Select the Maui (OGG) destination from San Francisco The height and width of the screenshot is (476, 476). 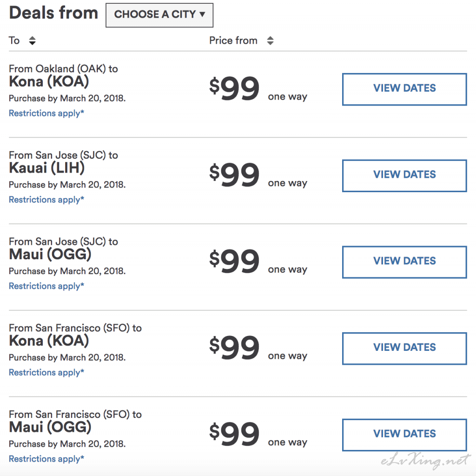pos(50,427)
